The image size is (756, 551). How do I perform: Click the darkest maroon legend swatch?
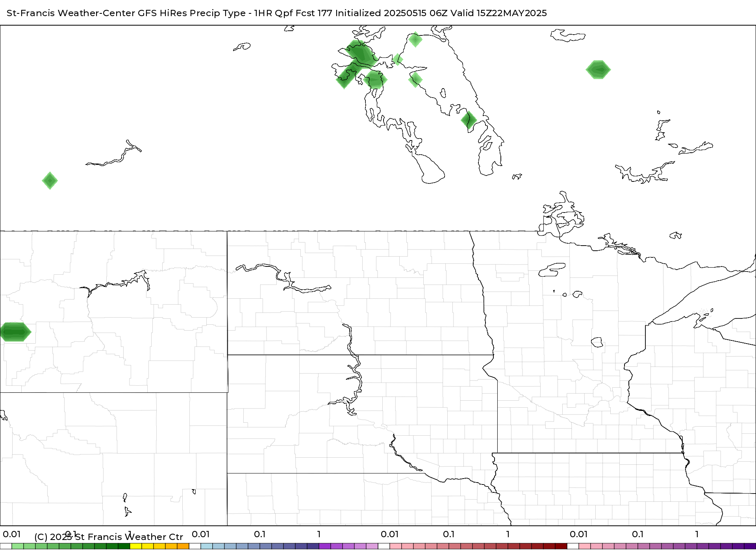pyautogui.click(x=561, y=546)
